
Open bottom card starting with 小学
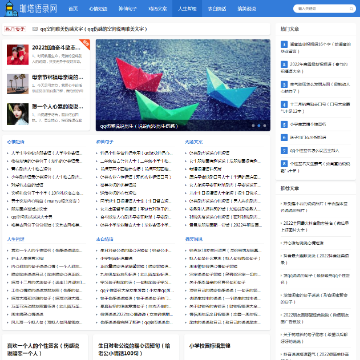209,346
